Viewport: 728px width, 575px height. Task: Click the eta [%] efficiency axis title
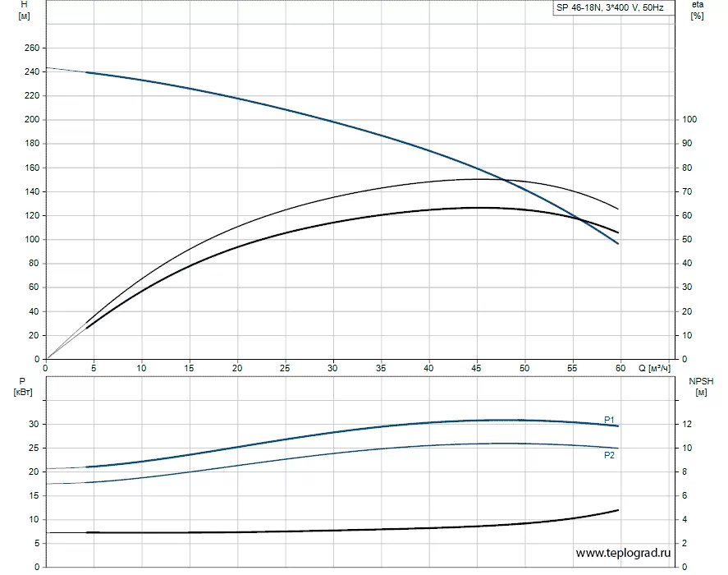(x=697, y=10)
